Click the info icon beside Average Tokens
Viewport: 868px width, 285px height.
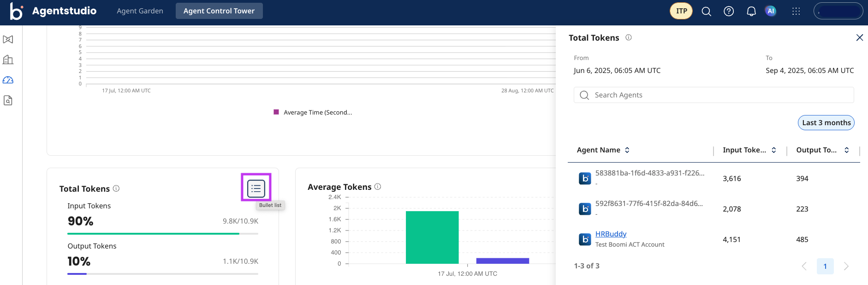(378, 187)
